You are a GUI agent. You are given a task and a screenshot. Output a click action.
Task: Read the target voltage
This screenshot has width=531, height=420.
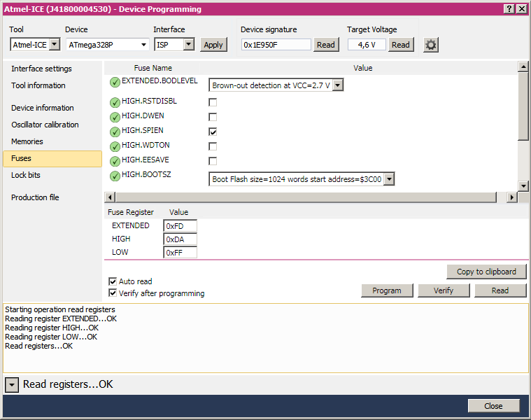click(401, 45)
